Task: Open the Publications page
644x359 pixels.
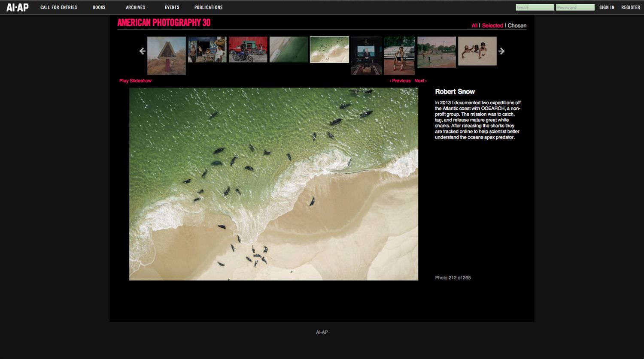Action: click(x=208, y=7)
